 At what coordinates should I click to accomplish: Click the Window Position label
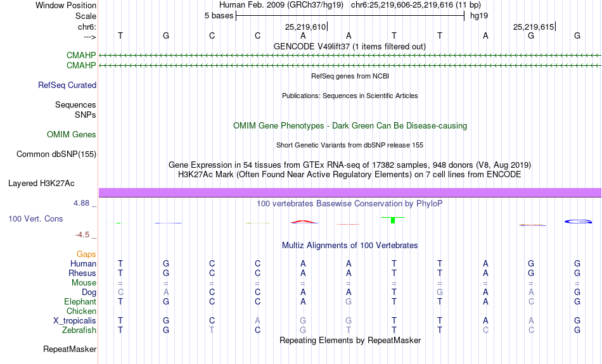point(66,5)
